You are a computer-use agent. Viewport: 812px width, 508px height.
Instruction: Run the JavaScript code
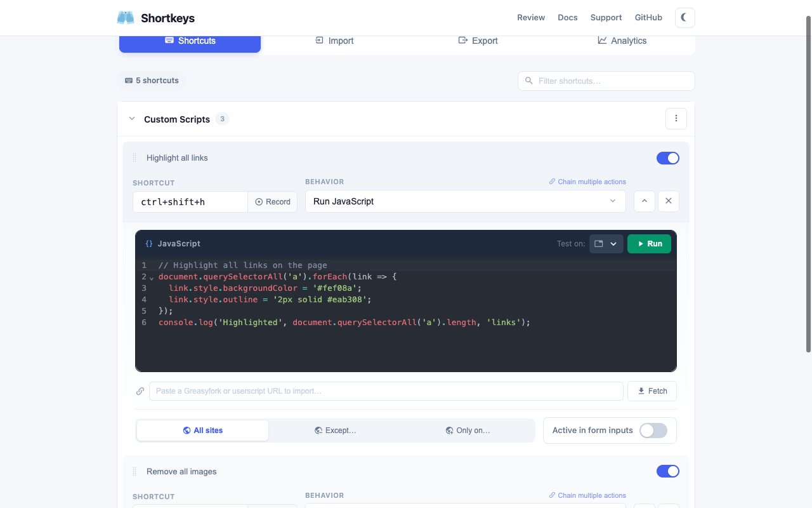point(649,244)
